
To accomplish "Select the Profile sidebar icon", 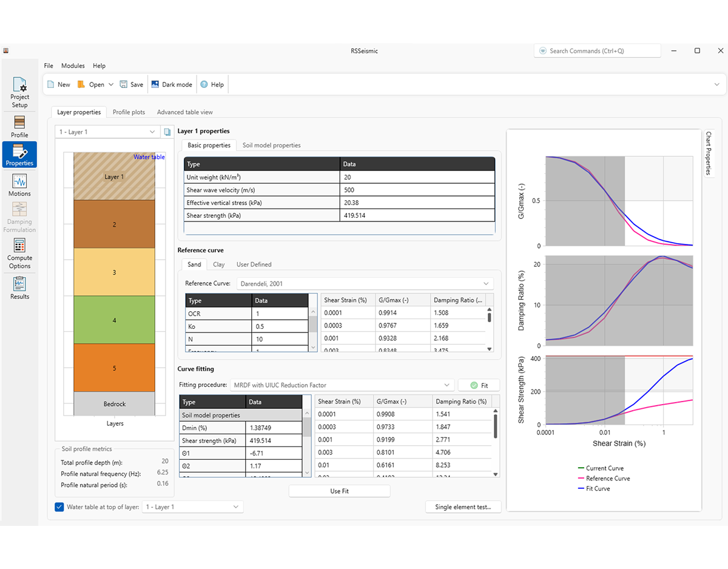I will coord(19,127).
